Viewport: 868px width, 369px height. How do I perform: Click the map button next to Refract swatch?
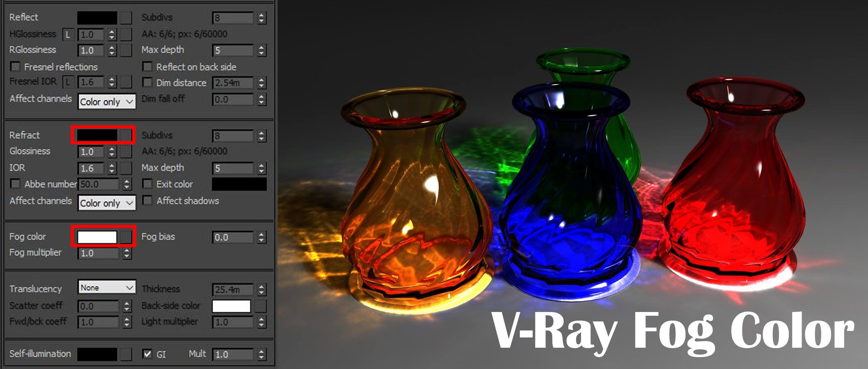pos(126,135)
